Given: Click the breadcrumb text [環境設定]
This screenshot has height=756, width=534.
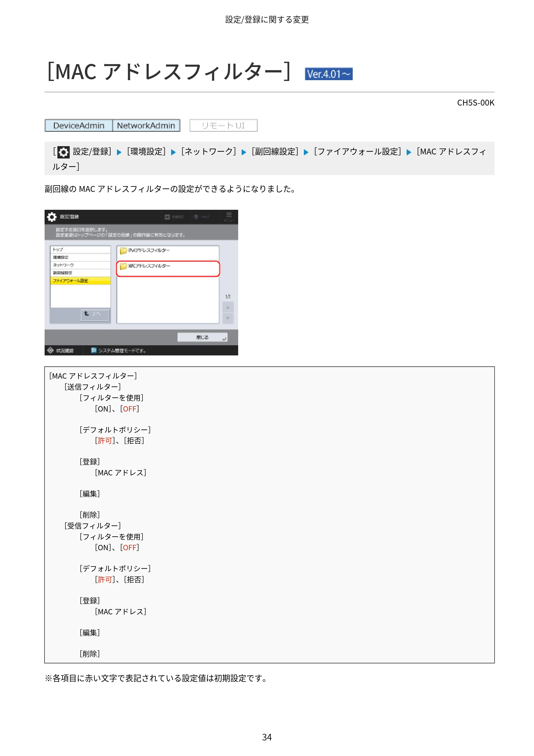Looking at the screenshot, I should [x=146, y=152].
